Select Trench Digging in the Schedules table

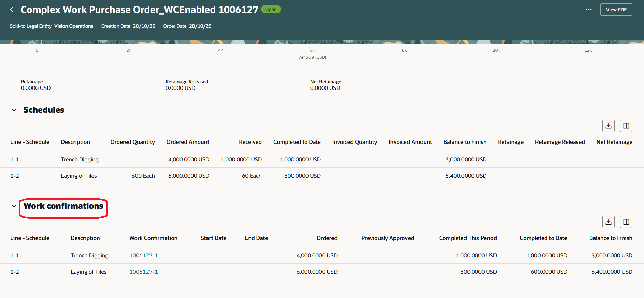click(x=80, y=159)
